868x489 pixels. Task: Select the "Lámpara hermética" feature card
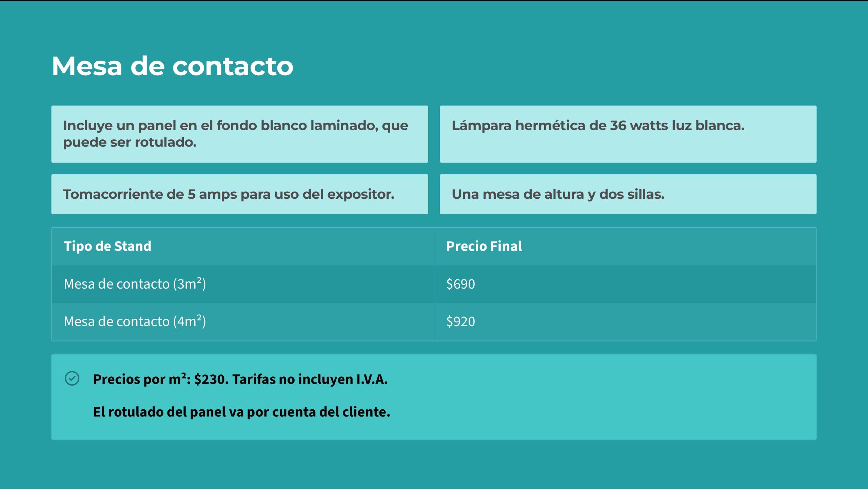[x=628, y=134]
